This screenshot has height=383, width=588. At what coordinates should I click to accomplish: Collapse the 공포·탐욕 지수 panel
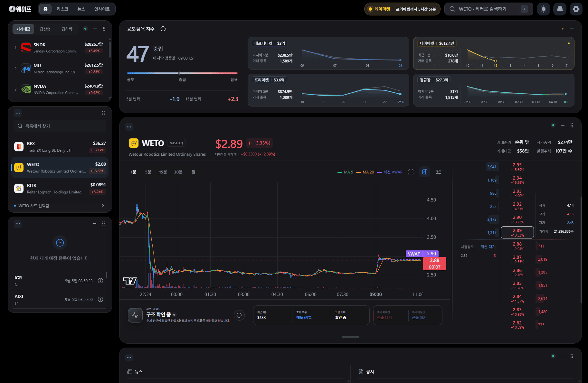click(572, 29)
